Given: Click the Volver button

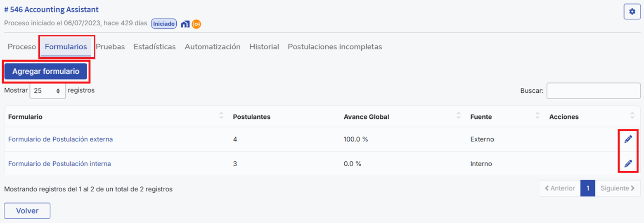Looking at the screenshot, I should click(27, 211).
